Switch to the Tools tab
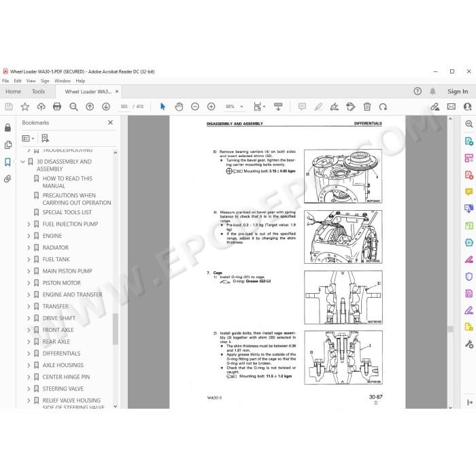476x476 pixels. (x=39, y=91)
